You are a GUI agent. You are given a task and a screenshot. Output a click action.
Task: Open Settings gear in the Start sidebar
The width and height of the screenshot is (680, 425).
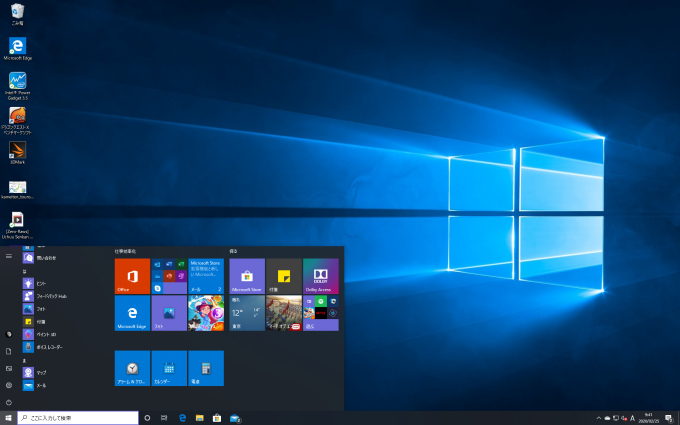[9, 385]
